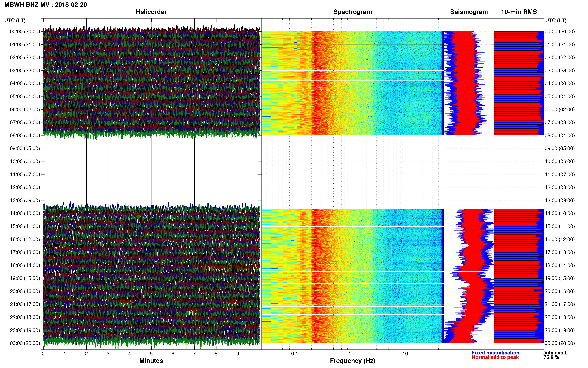Click 21:00 (17:00) beside the RMS panel
588x368 pixels.
tap(560, 304)
